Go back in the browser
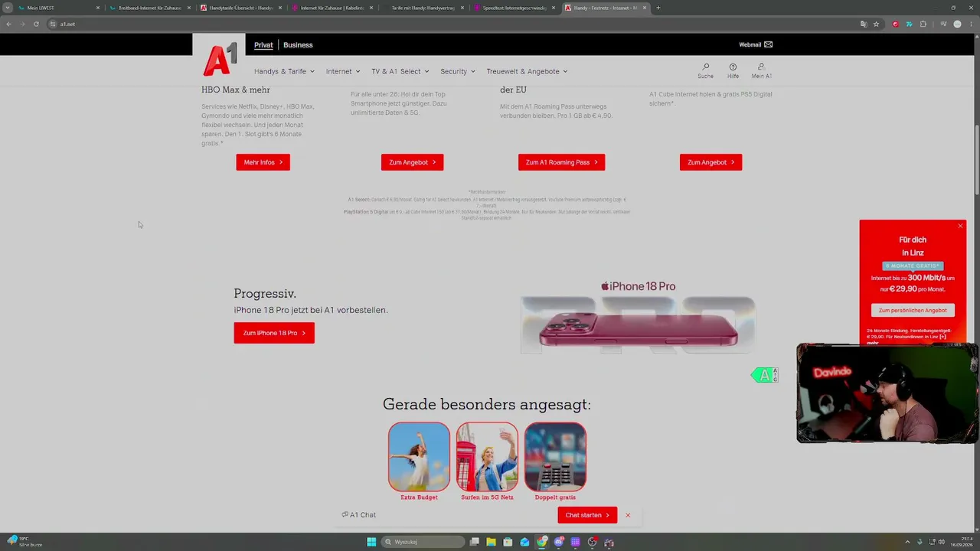The height and width of the screenshot is (551, 980). click(x=8, y=24)
